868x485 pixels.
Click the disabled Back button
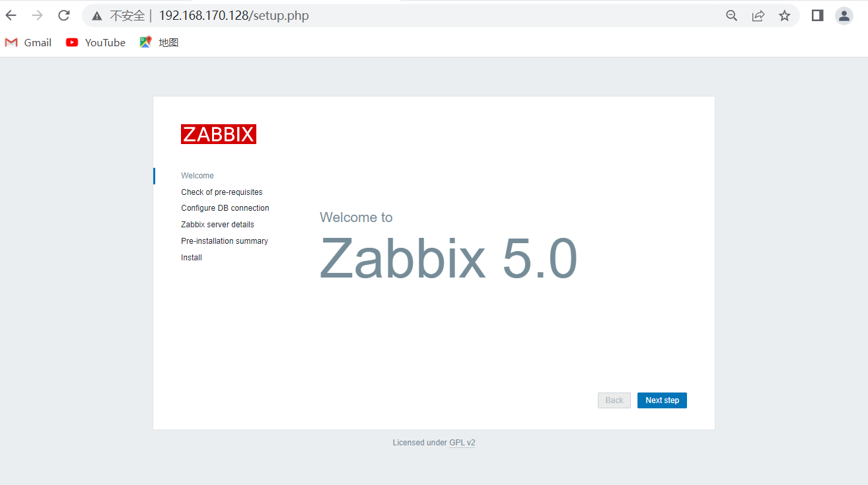point(614,400)
